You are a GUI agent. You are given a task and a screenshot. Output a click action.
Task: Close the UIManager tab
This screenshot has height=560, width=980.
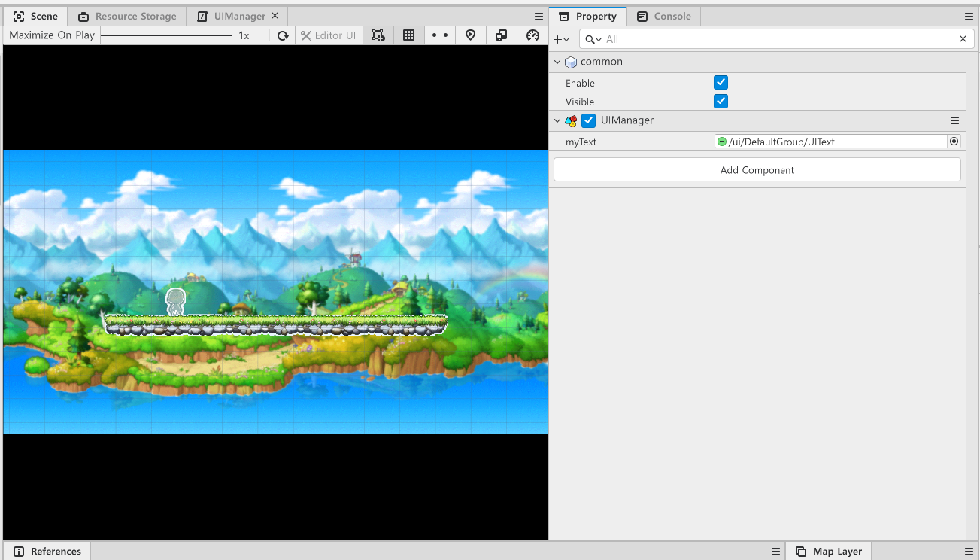pos(275,16)
